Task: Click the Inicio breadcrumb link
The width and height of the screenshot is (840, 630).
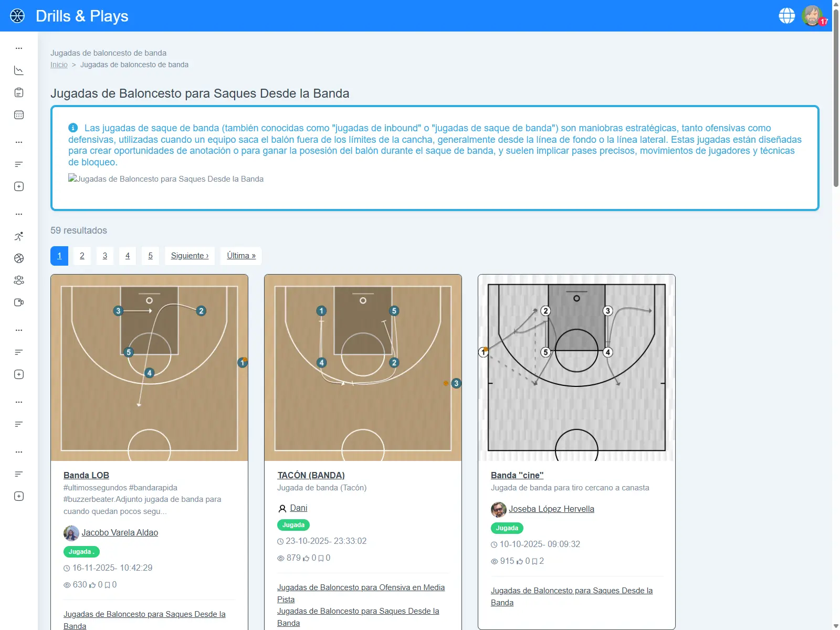Action: [x=59, y=65]
